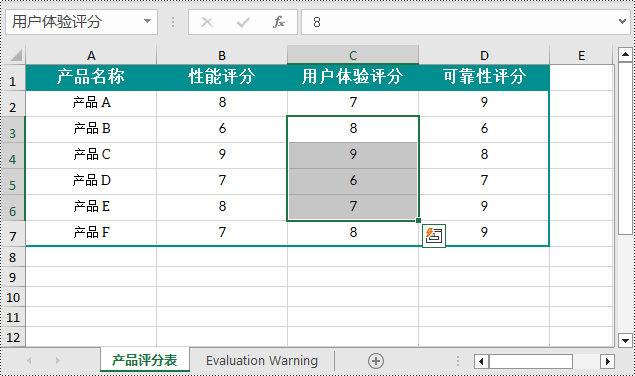Select row 5 header
Viewport: 635px width, 376px height.
click(x=13, y=182)
